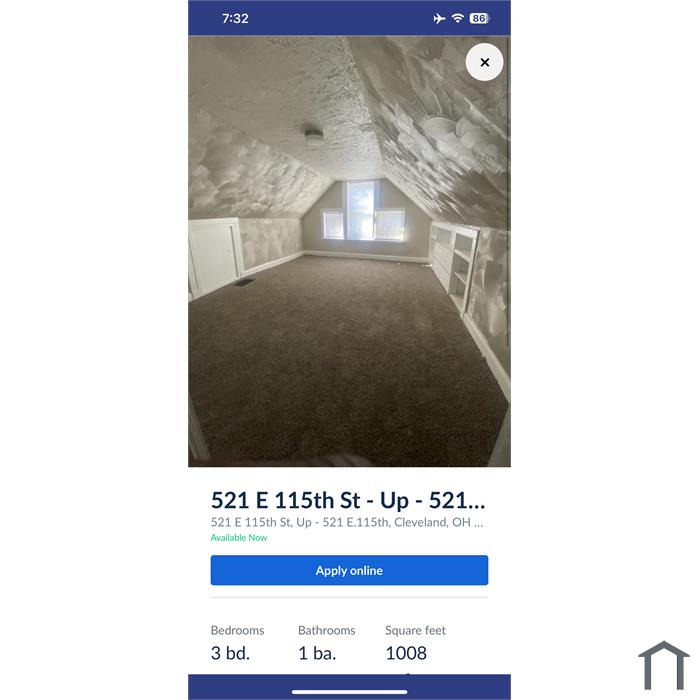Tap the Square feet label
This screenshot has height=700, width=700.
click(416, 630)
